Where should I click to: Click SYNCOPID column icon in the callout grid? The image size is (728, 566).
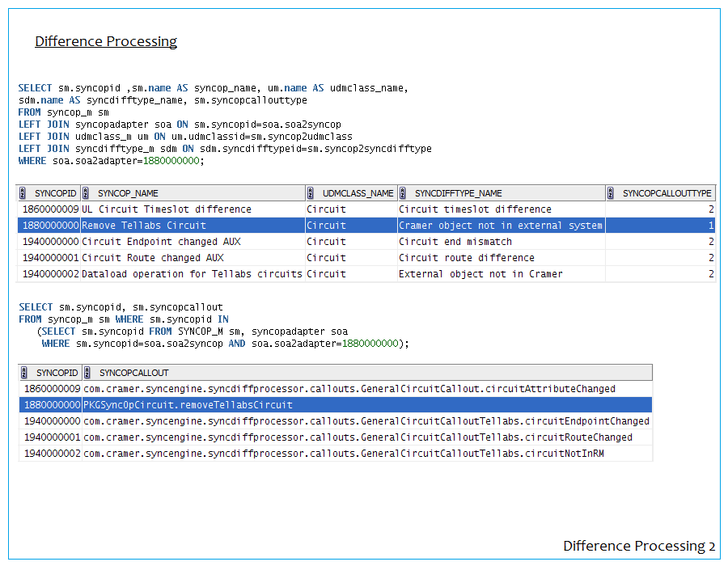coord(27,373)
